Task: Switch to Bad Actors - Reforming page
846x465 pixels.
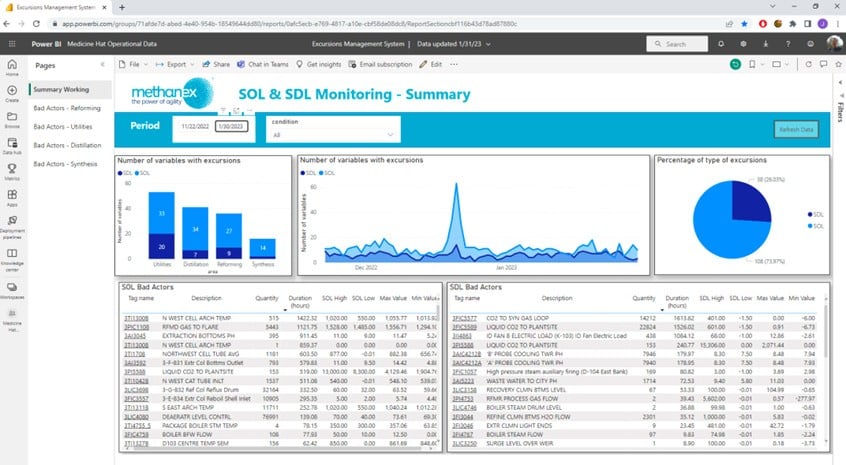Action: click(x=67, y=108)
